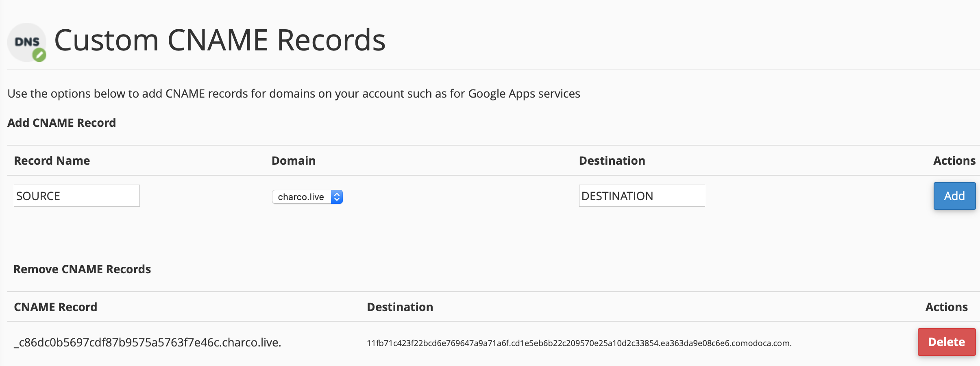Click Destination header in remove table

click(400, 307)
